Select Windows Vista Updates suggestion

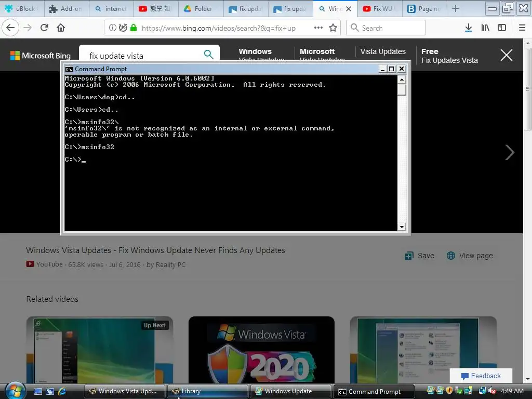point(261,55)
